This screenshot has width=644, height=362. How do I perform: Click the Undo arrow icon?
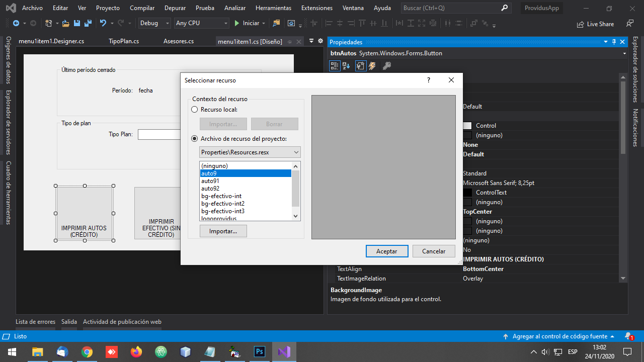point(103,23)
